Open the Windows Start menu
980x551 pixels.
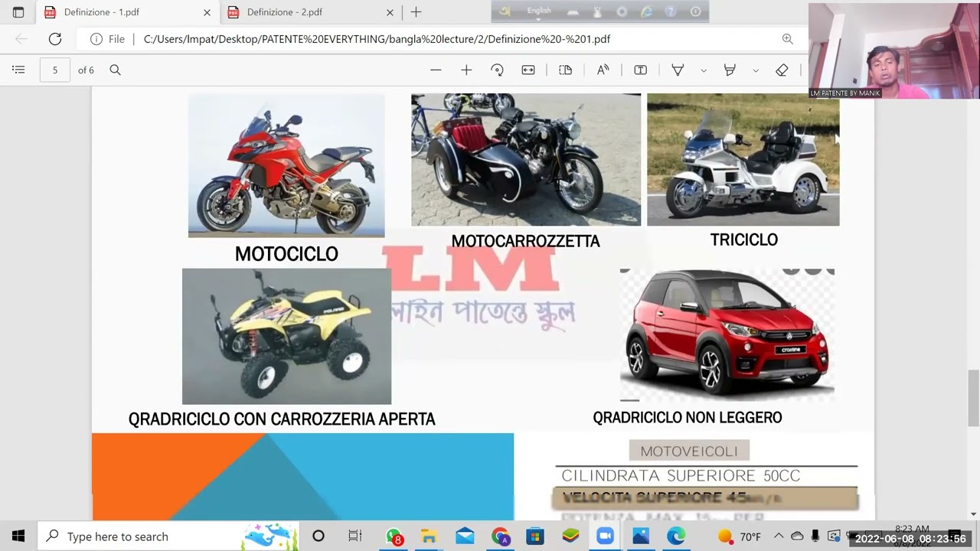18,536
